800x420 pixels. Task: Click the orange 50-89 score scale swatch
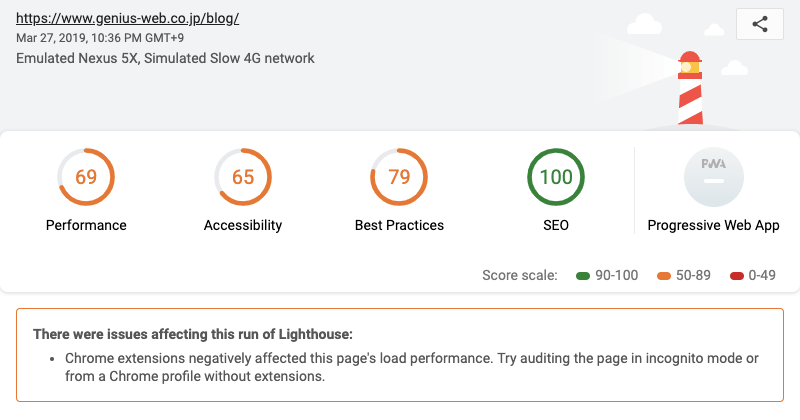[664, 276]
